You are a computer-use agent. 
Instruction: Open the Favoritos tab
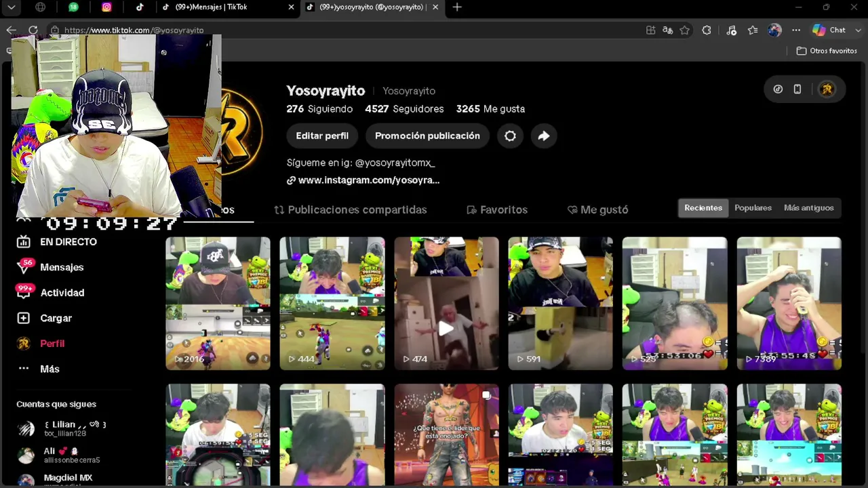tap(497, 210)
